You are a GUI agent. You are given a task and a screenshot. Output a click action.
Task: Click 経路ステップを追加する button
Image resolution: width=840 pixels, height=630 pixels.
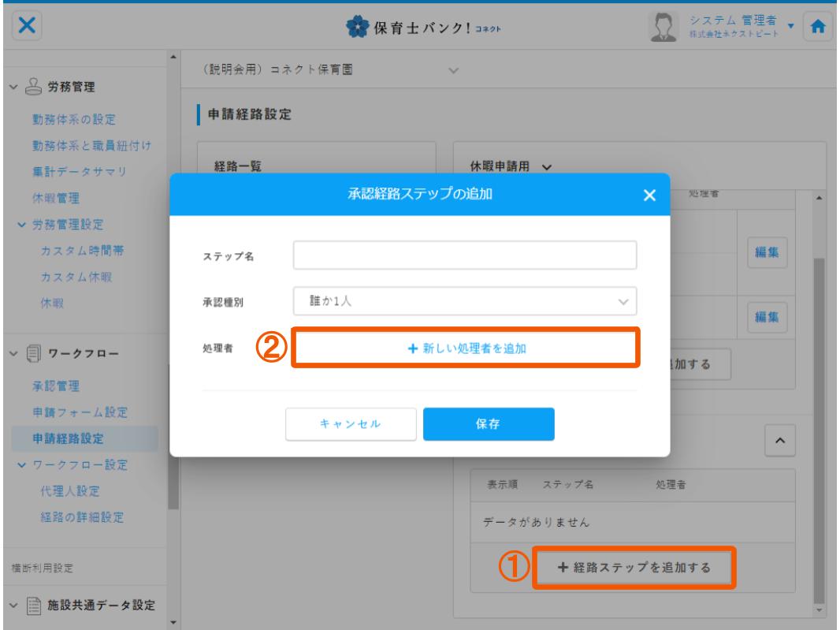[x=636, y=567]
